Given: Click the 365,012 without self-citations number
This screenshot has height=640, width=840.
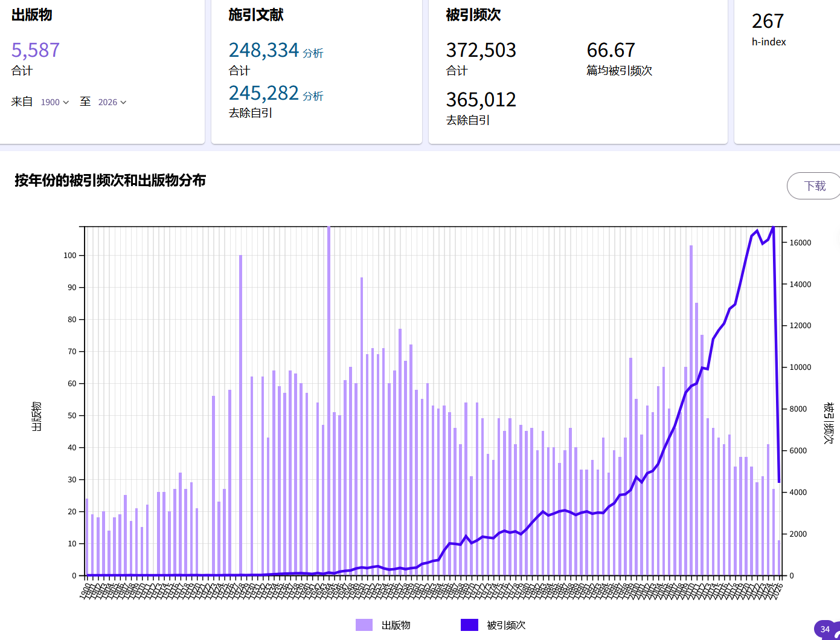Looking at the screenshot, I should [481, 100].
